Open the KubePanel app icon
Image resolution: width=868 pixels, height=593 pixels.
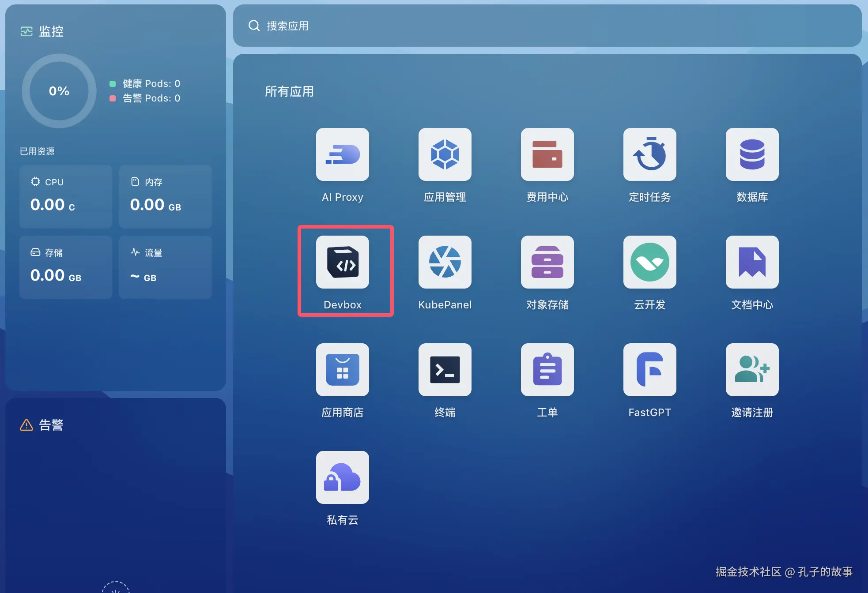click(x=445, y=262)
